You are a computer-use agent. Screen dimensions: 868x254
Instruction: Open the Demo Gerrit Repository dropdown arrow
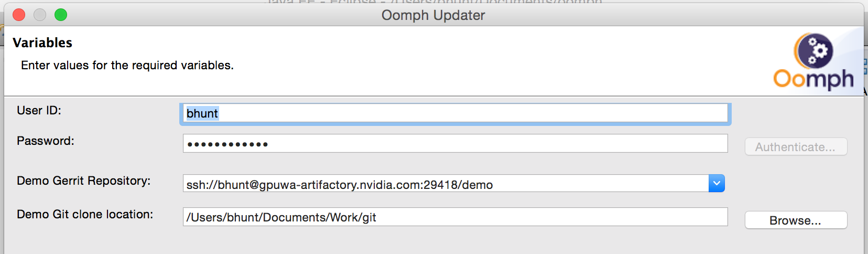717,183
